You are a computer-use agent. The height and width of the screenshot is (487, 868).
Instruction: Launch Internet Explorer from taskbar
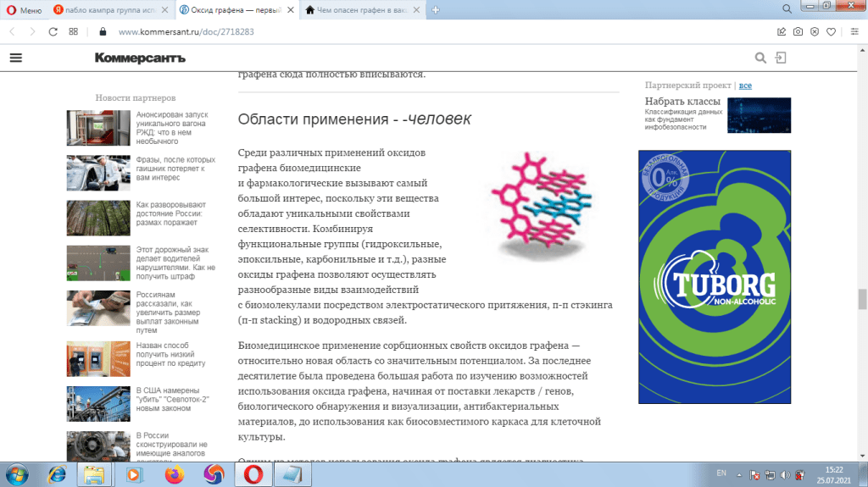[57, 475]
